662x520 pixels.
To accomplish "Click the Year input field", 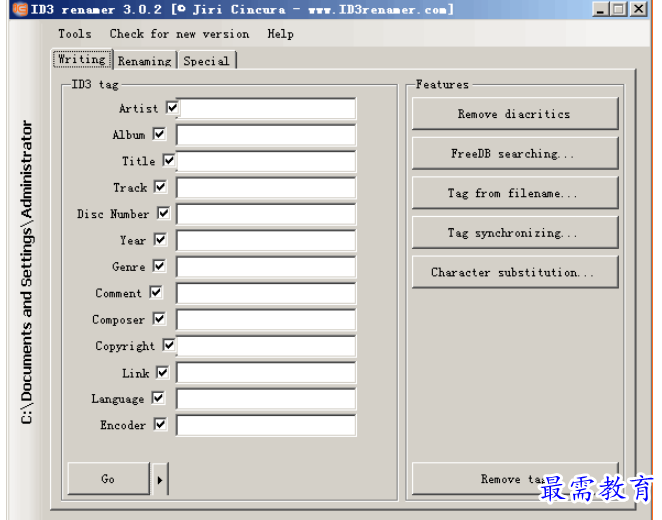I will point(266,241).
